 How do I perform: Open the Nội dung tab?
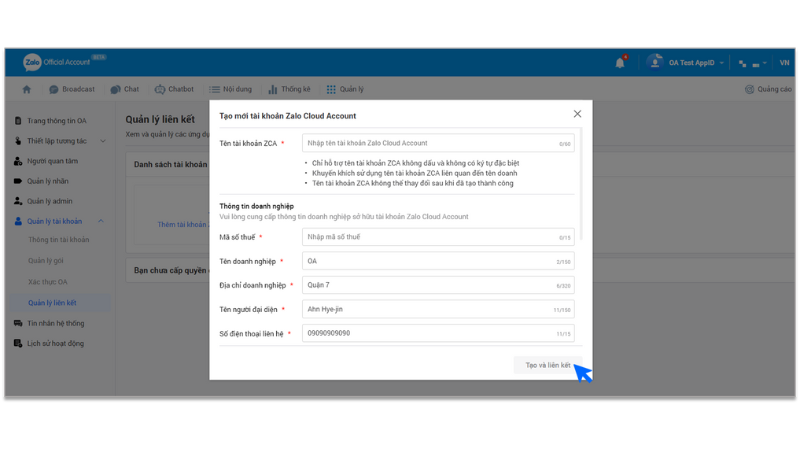pos(230,89)
